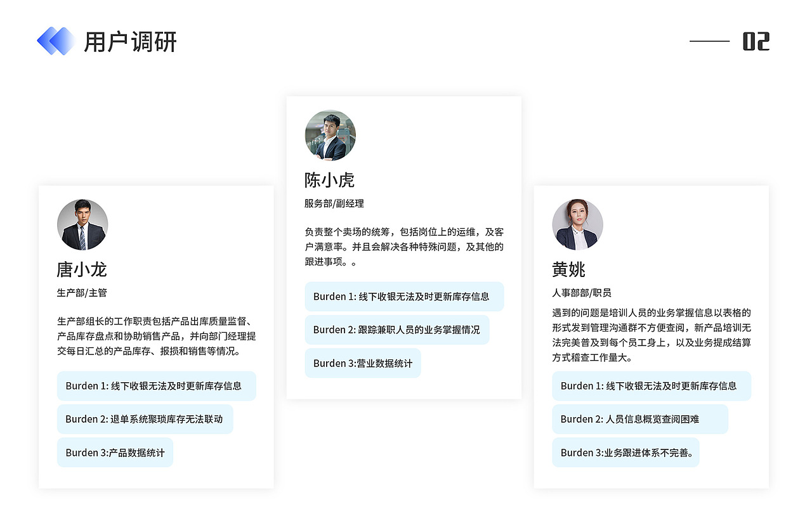Click the page number 02 indicator
The width and height of the screenshot is (812, 528).
click(757, 41)
